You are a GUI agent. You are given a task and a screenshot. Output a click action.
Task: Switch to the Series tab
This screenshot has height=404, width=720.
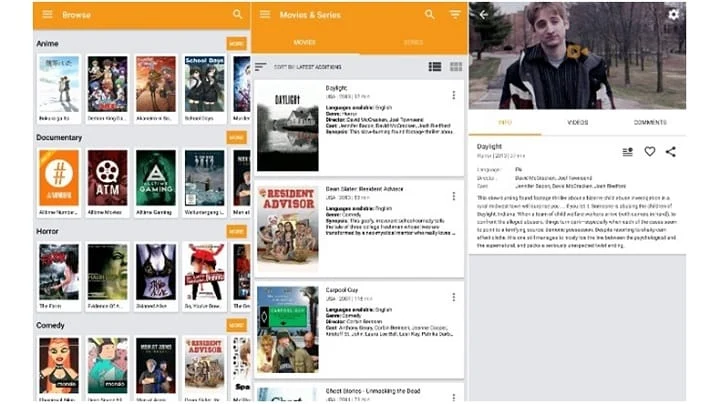(413, 42)
